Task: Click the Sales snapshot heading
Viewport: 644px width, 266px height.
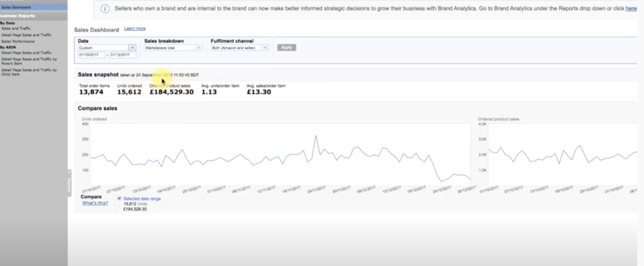Action: click(98, 75)
